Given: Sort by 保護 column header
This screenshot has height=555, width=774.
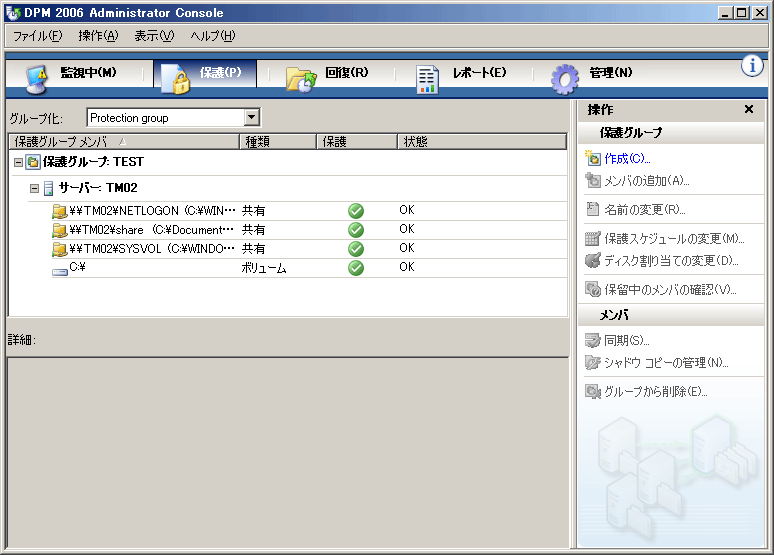Looking at the screenshot, I should 357,142.
